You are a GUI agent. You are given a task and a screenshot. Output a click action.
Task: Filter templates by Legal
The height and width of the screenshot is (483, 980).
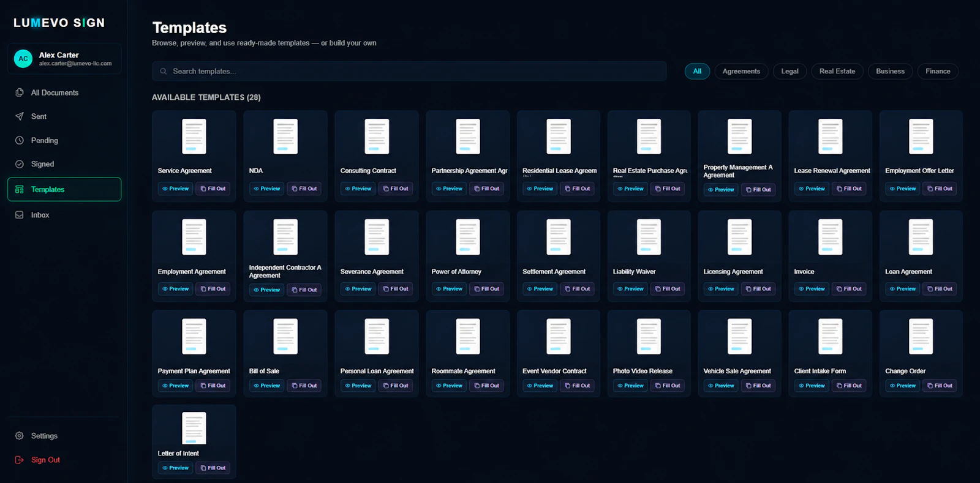coord(790,71)
